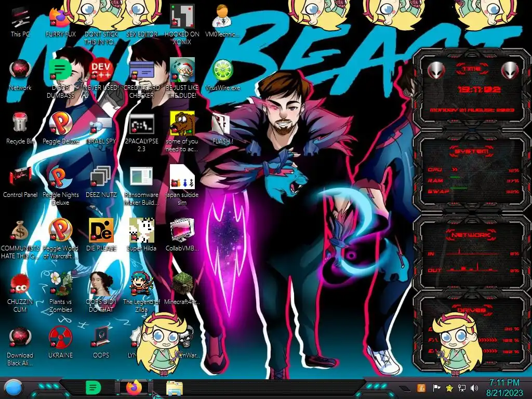Viewport: 532px width, 399px height.
Task: Select the HOOKED ON XONIX game icon
Action: point(182,24)
